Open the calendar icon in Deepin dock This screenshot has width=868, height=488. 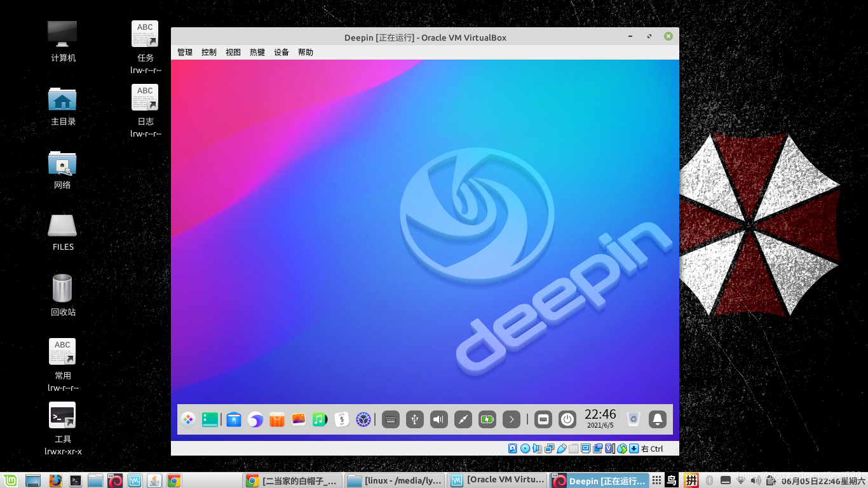click(x=342, y=419)
